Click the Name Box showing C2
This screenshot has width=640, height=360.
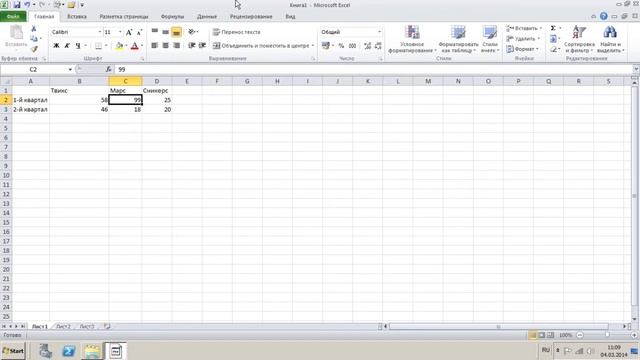point(33,69)
